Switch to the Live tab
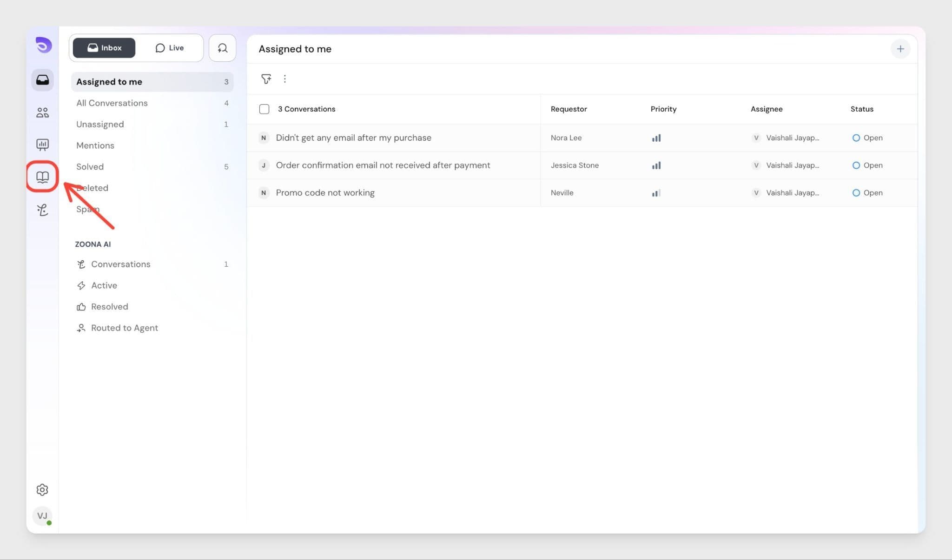The height and width of the screenshot is (560, 952). (x=170, y=48)
